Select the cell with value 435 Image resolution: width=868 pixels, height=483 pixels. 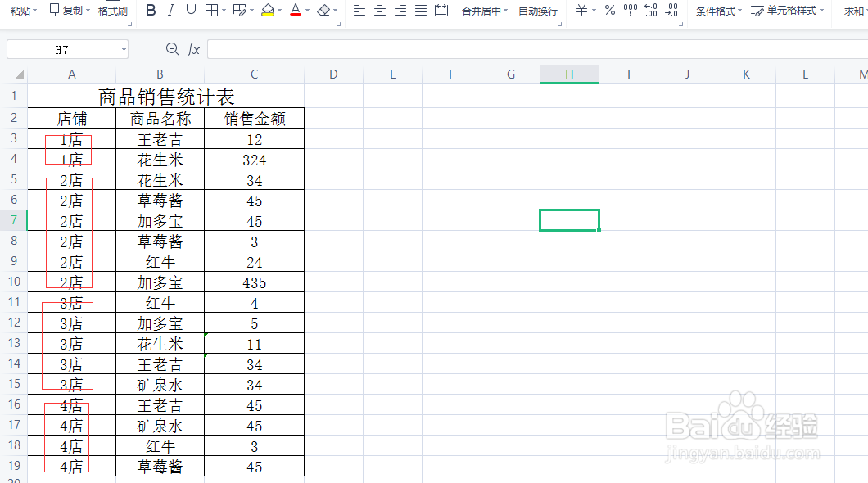(254, 282)
